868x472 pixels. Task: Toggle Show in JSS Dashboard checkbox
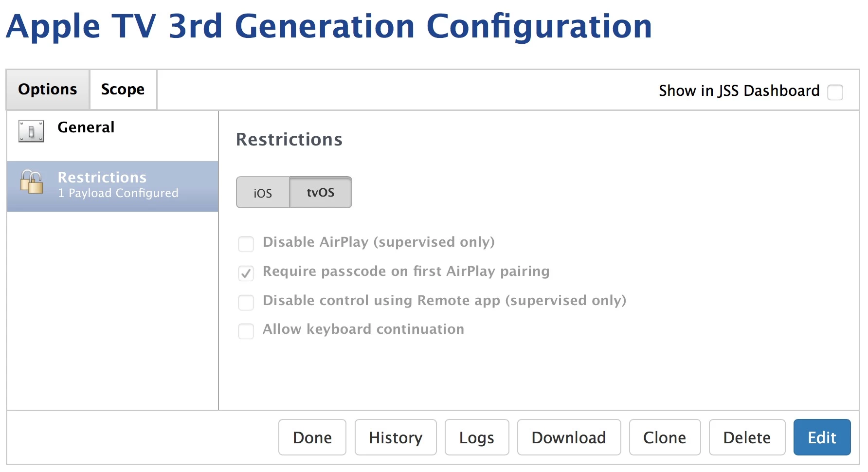(x=835, y=92)
